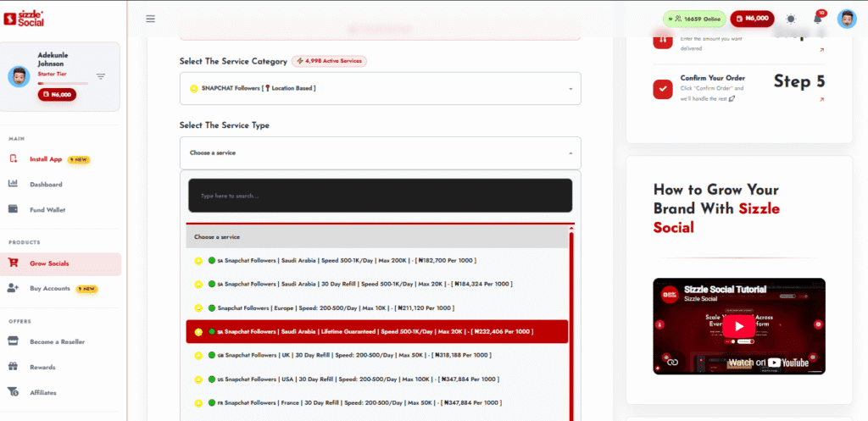
Task: Click the ₦6,000 balance pill in sidebar profile
Action: point(57,95)
